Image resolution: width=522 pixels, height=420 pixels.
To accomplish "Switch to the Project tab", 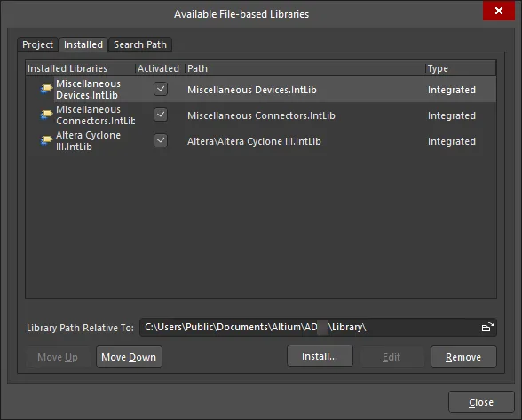I will pyautogui.click(x=37, y=44).
